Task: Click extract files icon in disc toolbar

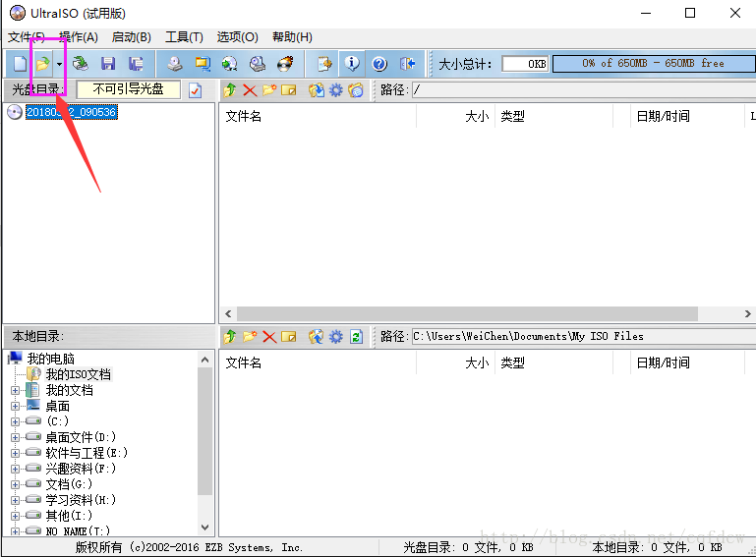Action: coord(316,90)
